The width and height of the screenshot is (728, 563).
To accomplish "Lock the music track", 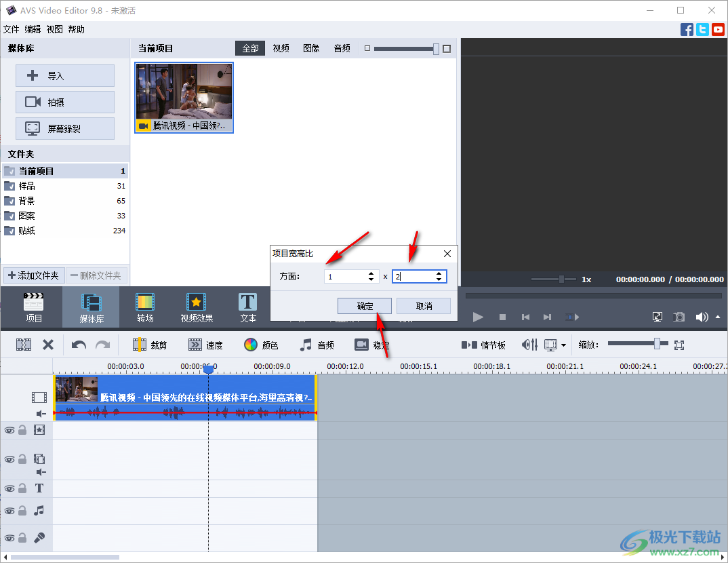I will (22, 511).
